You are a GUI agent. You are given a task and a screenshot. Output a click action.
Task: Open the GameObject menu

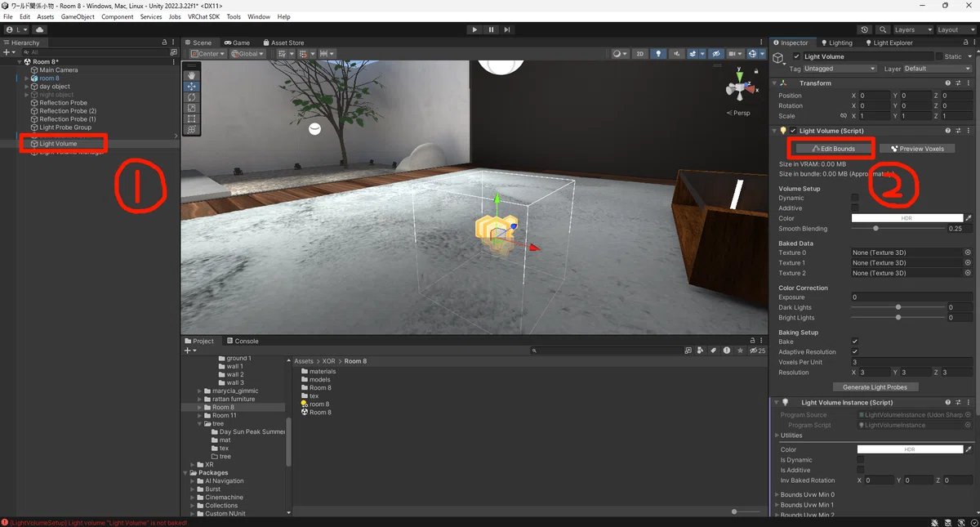pos(78,16)
